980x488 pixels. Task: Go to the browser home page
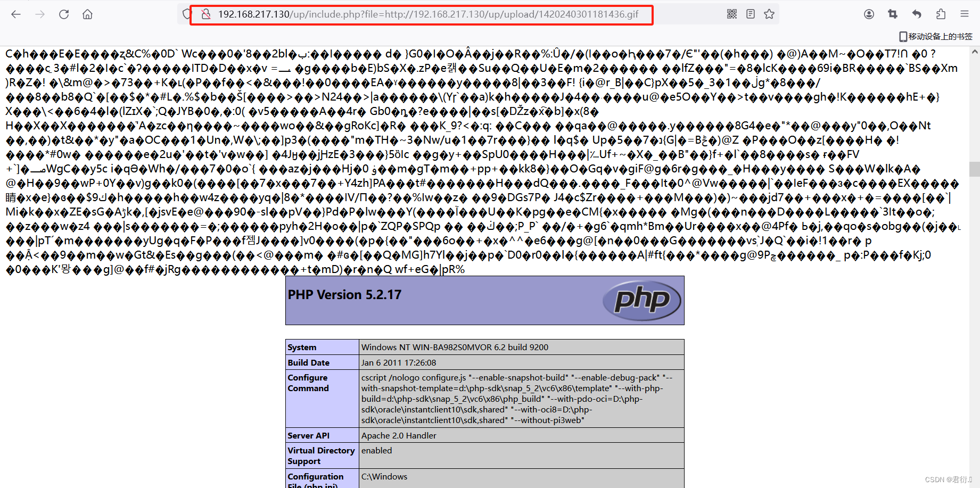[88, 14]
